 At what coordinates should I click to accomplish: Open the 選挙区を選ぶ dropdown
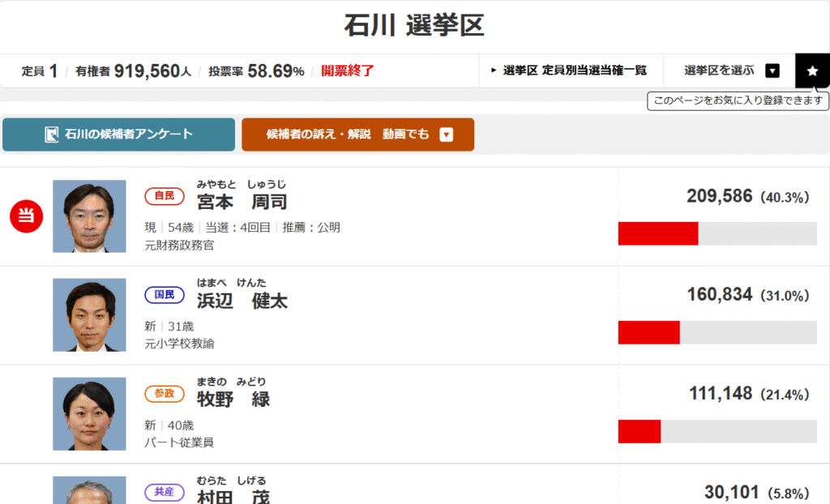click(731, 70)
